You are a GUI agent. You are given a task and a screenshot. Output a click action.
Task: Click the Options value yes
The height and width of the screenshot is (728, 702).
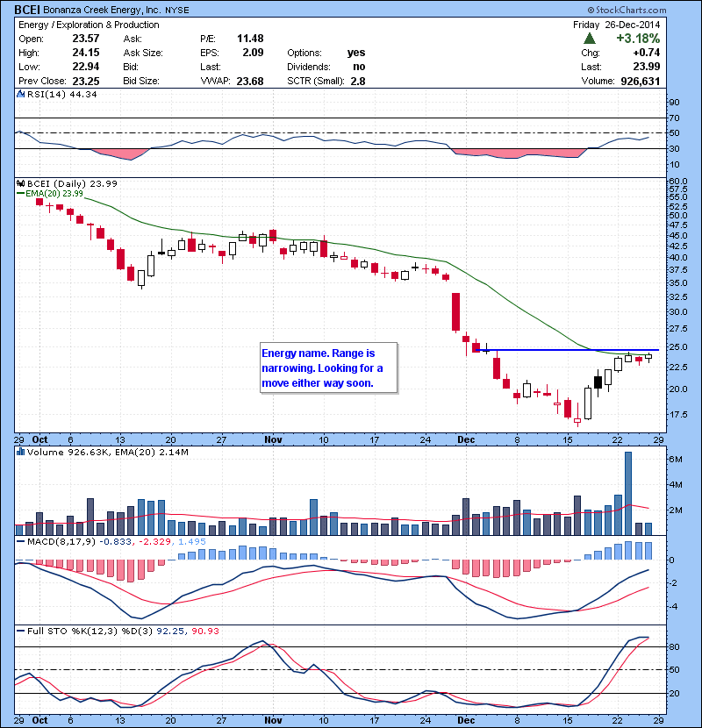(x=356, y=53)
